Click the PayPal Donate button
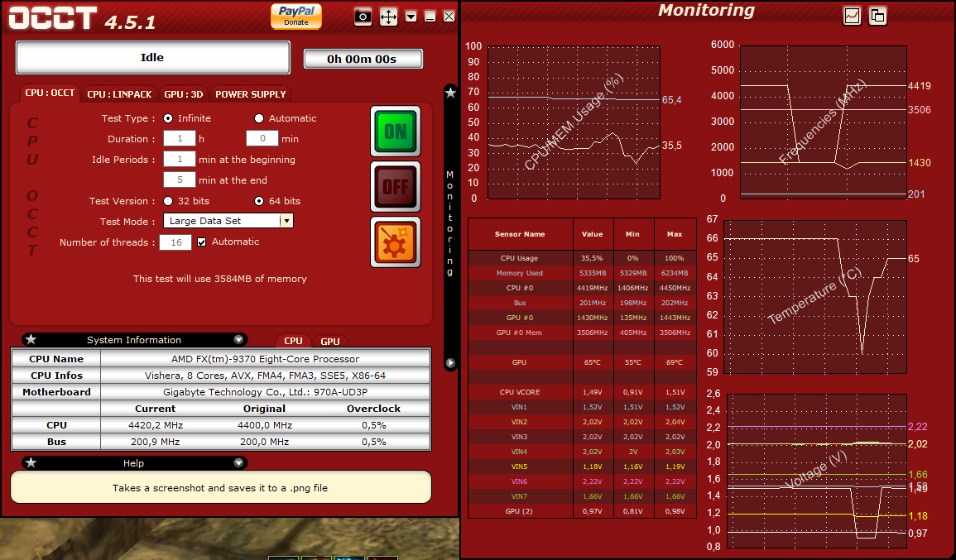Screen dimensions: 956x560 click(296, 16)
